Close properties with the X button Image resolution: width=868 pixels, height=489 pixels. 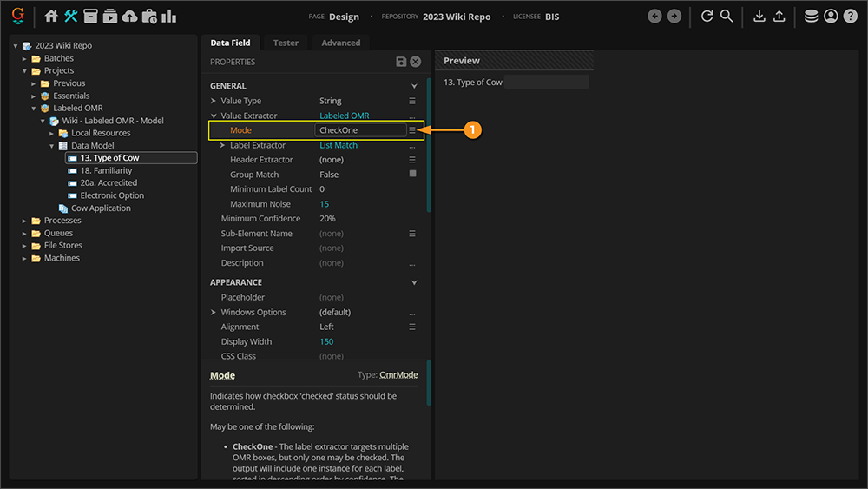point(416,62)
